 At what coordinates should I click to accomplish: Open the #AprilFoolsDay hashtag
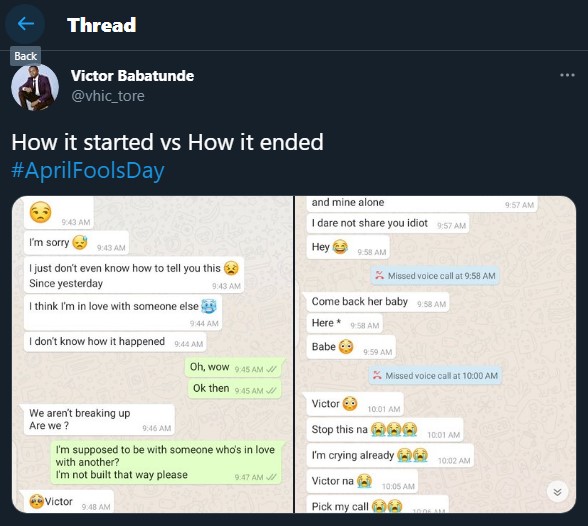[88, 171]
